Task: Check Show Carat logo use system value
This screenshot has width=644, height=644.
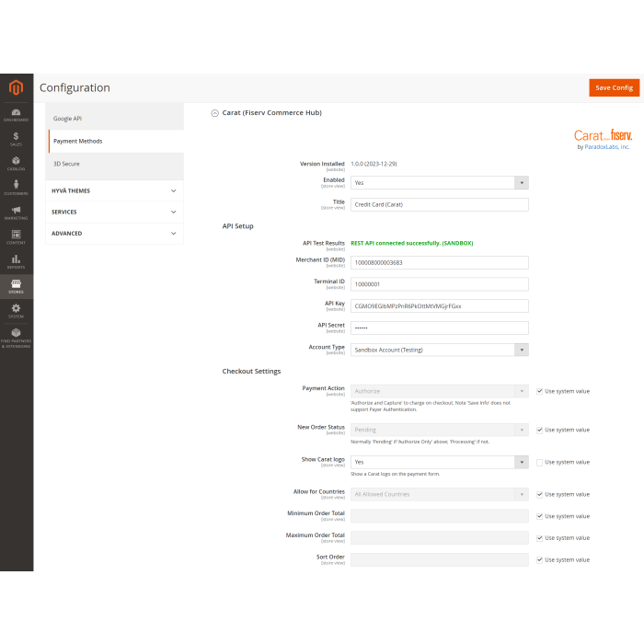Action: [539, 462]
